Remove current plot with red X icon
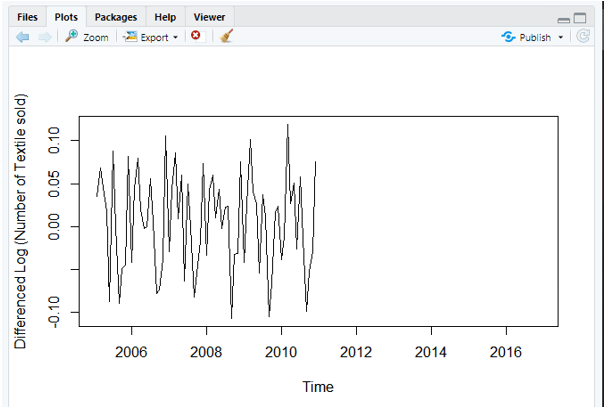This screenshot has height=407, width=605. coord(196,35)
